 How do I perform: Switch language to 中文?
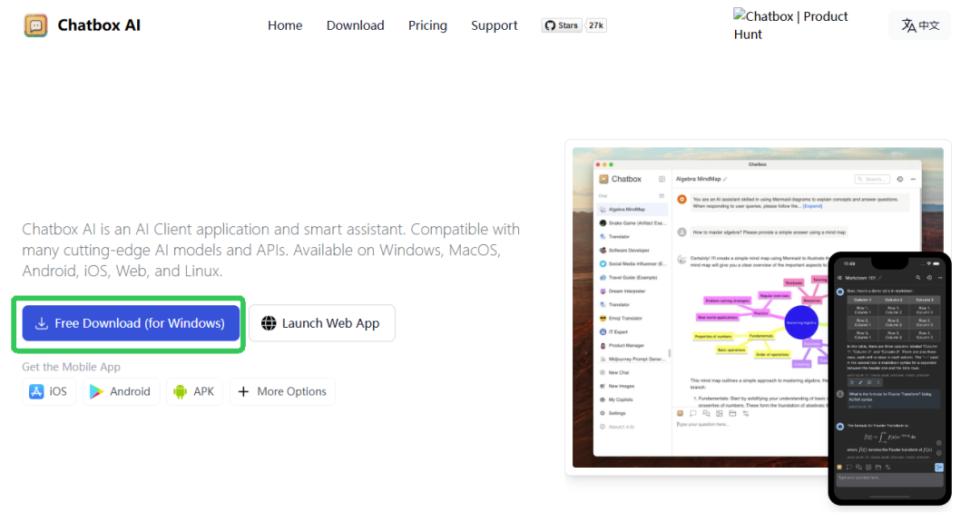920,25
